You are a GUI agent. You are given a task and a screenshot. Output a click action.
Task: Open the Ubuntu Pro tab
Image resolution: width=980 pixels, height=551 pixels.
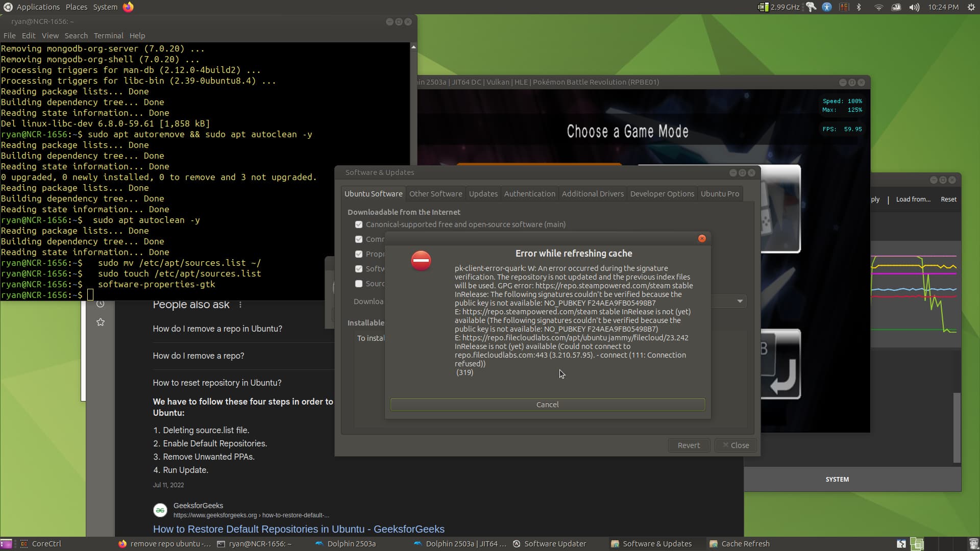(720, 194)
